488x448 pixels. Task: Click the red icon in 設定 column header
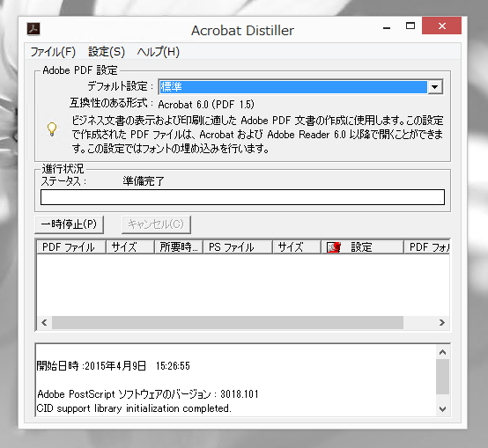(334, 247)
